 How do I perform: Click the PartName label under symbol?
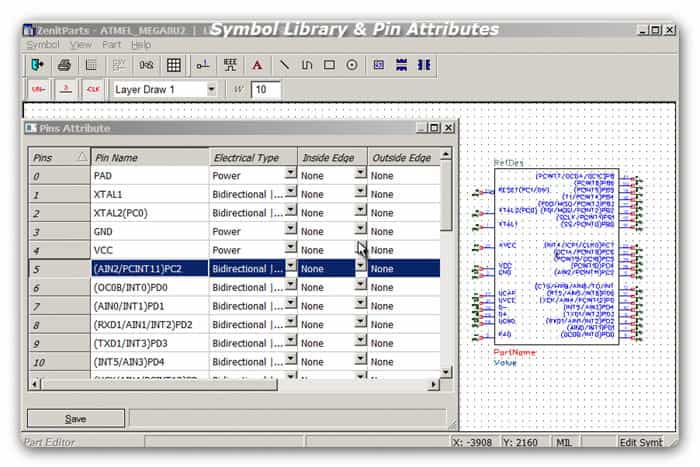515,352
